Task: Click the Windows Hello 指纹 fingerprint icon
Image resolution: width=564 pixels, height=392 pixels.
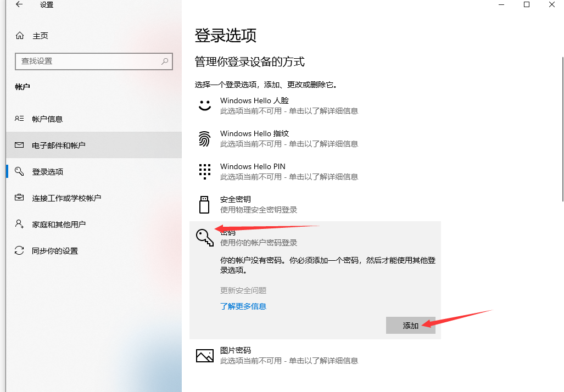Action: tap(204, 139)
